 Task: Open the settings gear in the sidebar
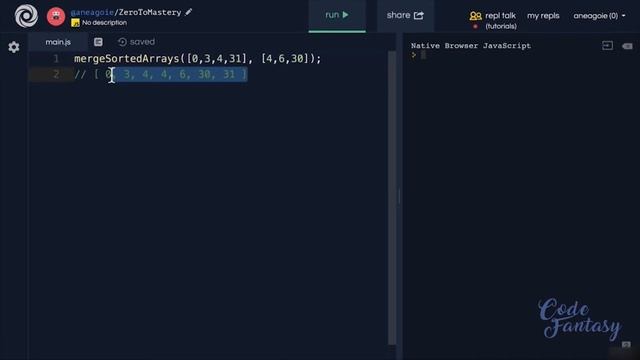[x=14, y=47]
